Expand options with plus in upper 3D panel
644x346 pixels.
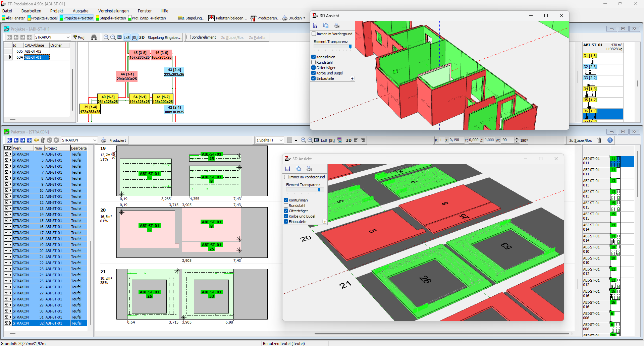[x=352, y=78]
